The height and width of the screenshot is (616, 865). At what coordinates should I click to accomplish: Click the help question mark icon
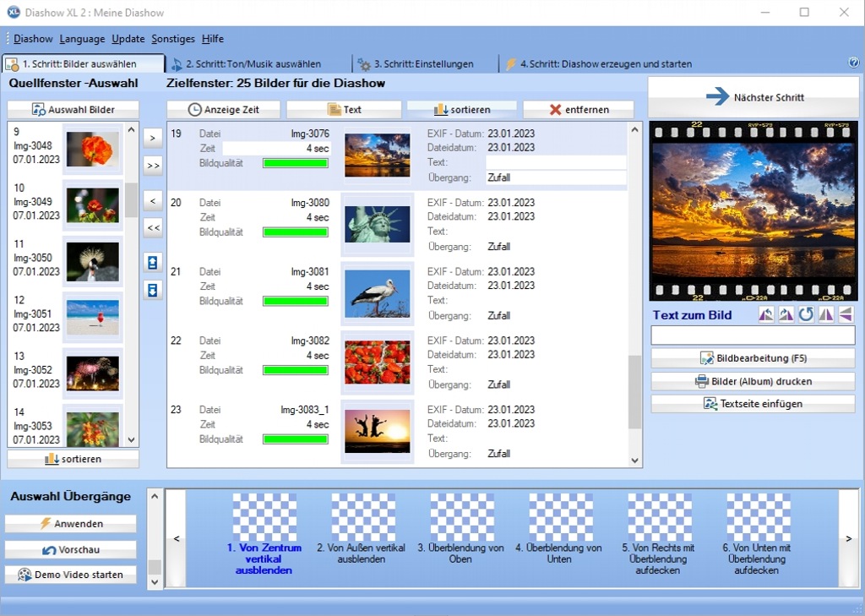[853, 63]
